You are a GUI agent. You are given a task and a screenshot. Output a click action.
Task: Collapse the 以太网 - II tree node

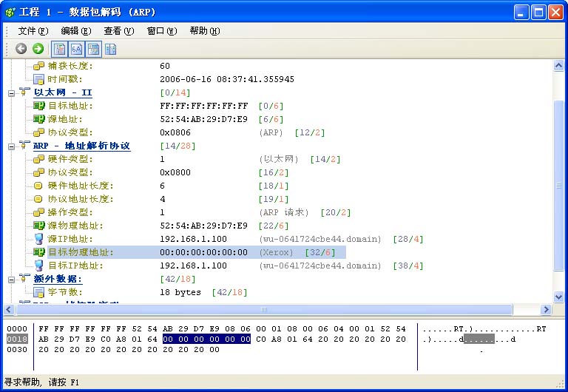coord(12,93)
